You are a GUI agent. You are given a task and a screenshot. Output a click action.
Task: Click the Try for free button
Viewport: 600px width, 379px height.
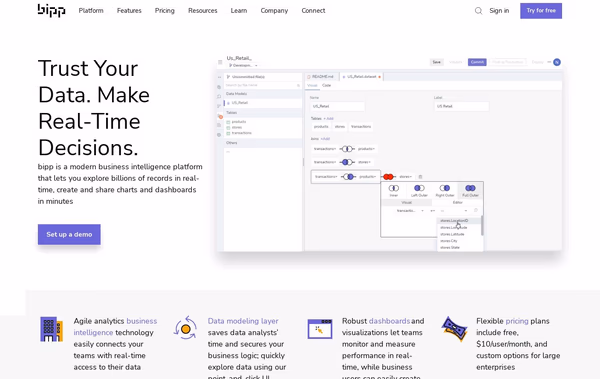(x=541, y=11)
